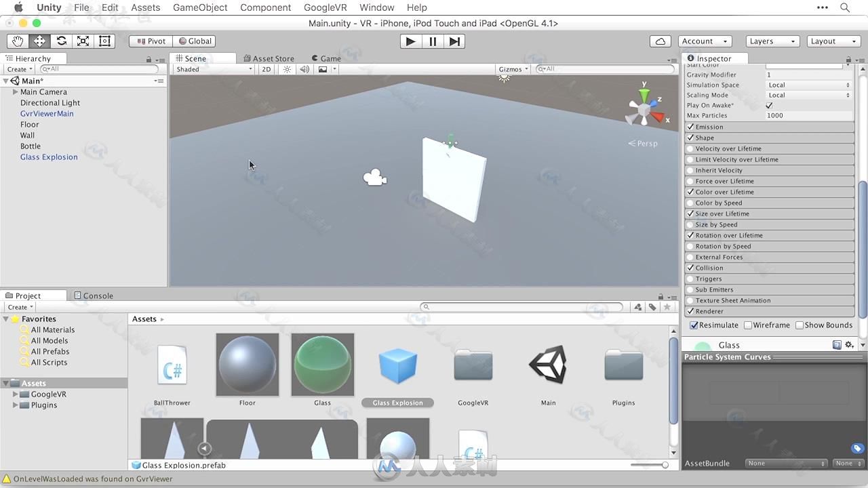Toggle Pivot handle position button

coord(151,41)
